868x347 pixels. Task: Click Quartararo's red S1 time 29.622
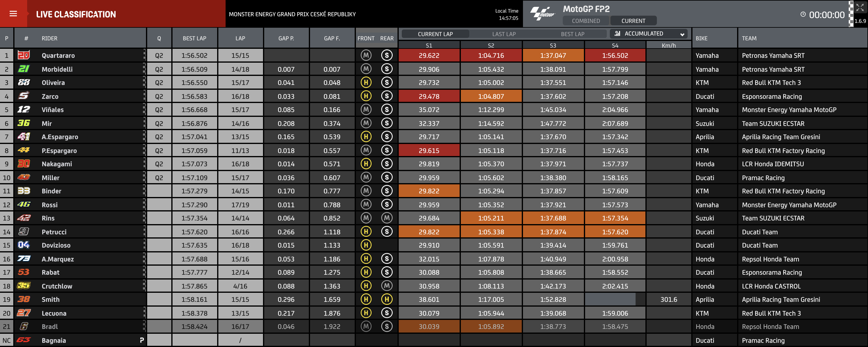[x=429, y=55]
